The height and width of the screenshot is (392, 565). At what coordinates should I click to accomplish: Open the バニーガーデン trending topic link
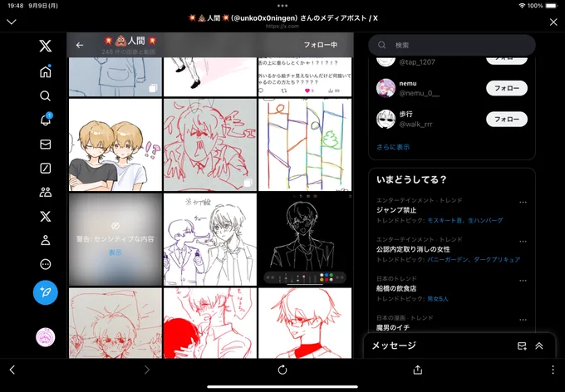447,259
